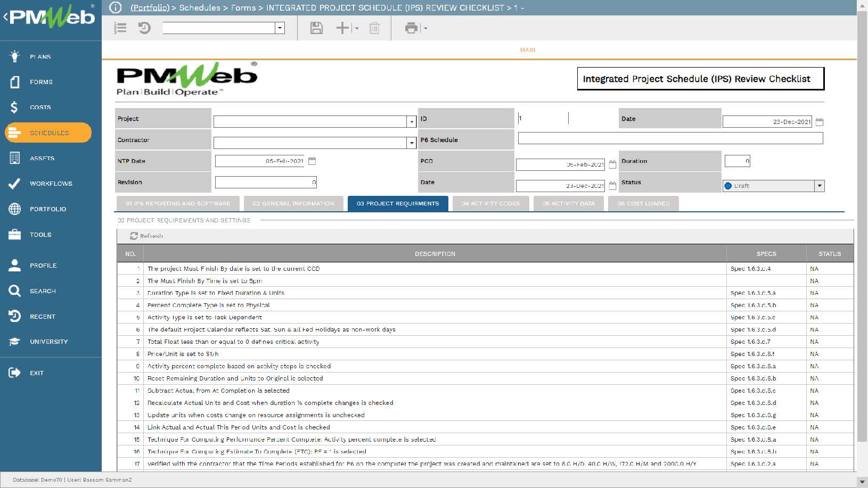Select the 03 Project Requirments tab

tap(398, 203)
